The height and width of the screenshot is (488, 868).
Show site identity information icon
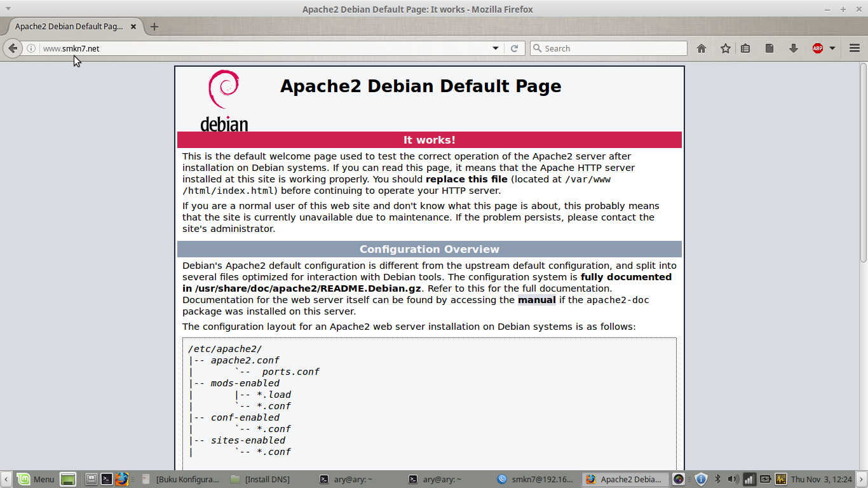point(31,48)
